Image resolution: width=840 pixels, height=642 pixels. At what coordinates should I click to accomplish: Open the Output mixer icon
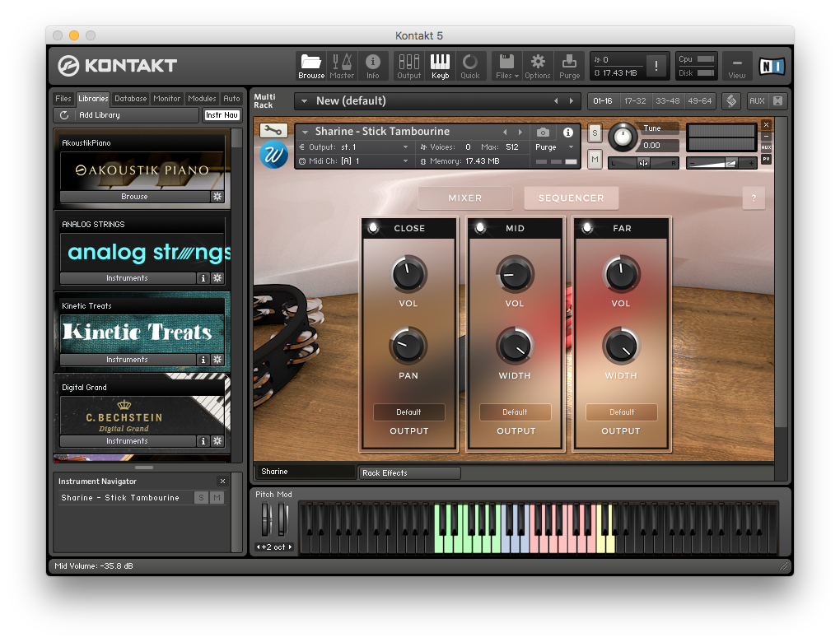point(408,66)
